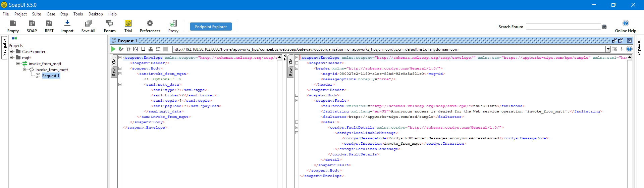Click response editor scroll up arrow

point(630,58)
